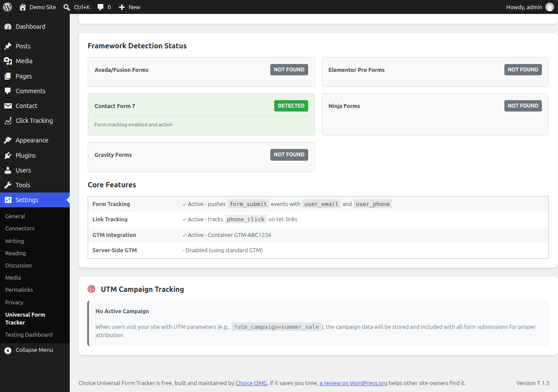Click the Posts pushpin icon
Image resolution: width=558 pixels, height=392 pixels.
click(8, 46)
